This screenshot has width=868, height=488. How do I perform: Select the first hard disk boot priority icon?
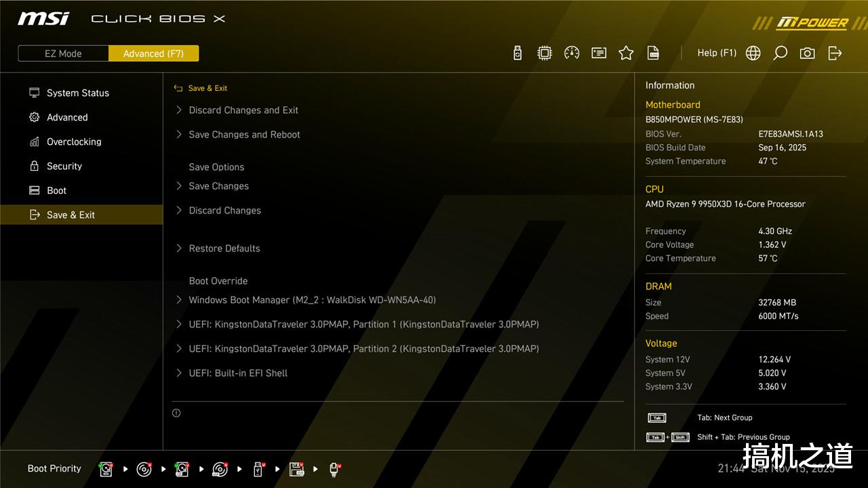[106, 468]
